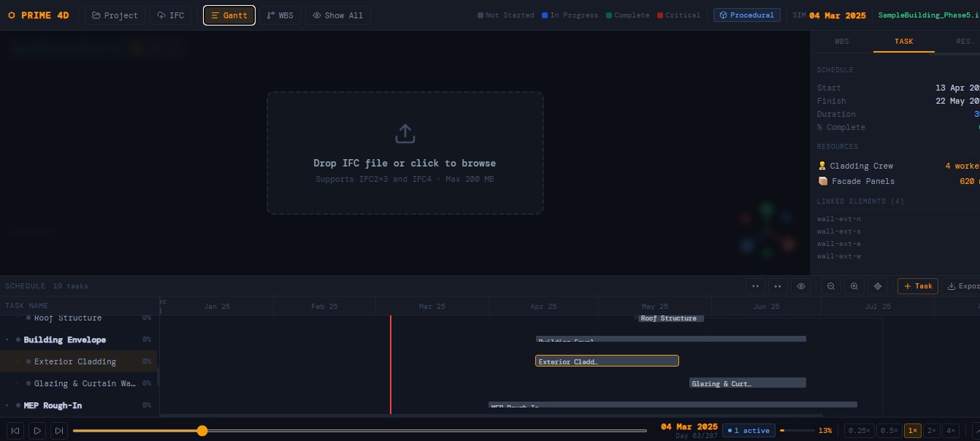Collapse the MEP Rough-In task group

click(7, 406)
